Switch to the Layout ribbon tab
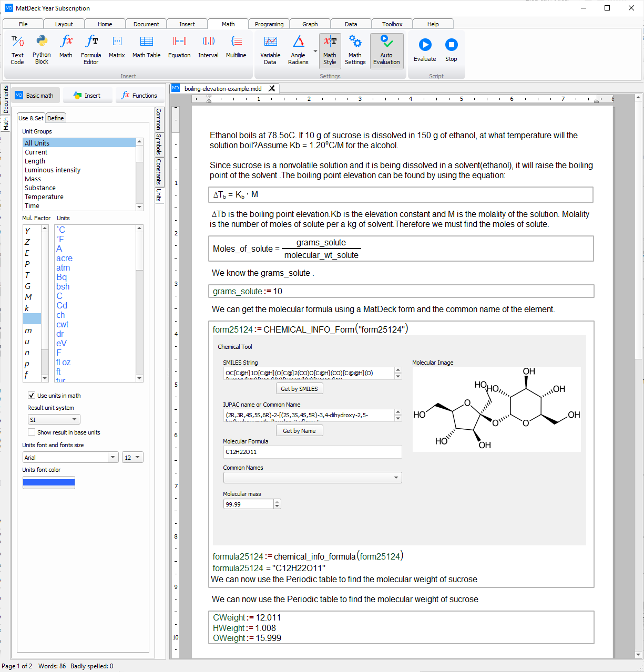This screenshot has height=672, width=644. point(64,24)
